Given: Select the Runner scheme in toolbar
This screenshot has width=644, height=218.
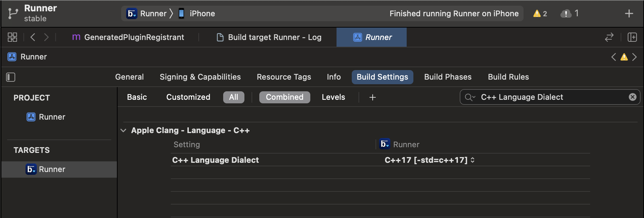Looking at the screenshot, I should pos(147,13).
